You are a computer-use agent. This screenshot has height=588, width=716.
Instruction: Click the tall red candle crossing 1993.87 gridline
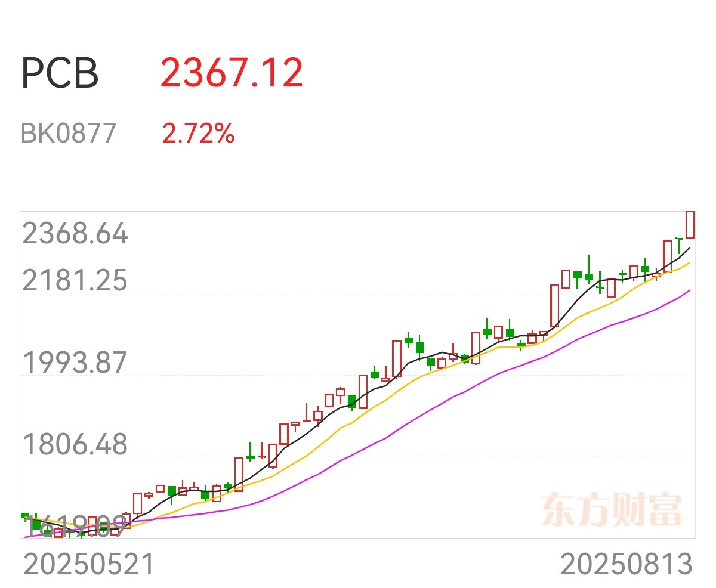[397, 358]
